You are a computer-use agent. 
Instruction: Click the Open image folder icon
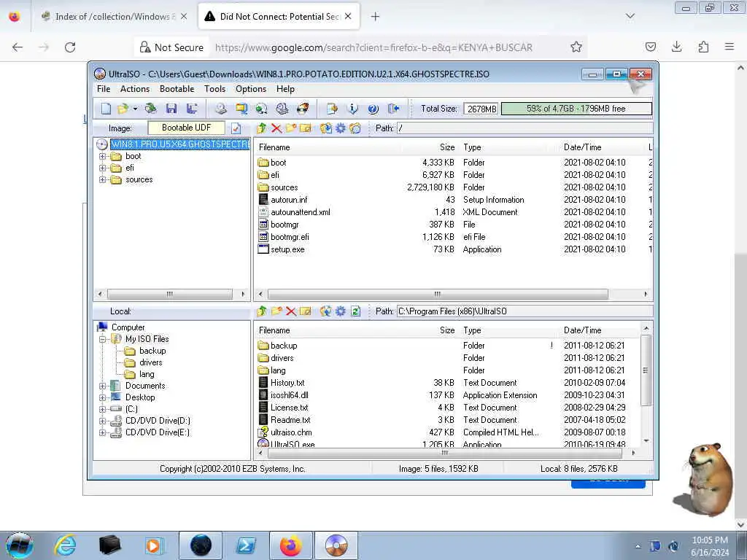pos(123,109)
